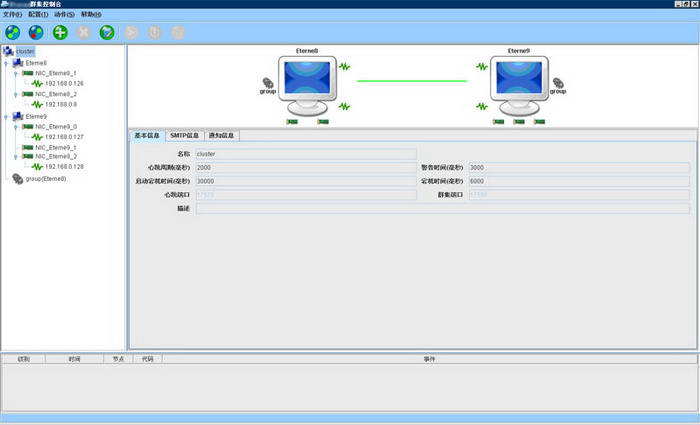This screenshot has height=425, width=700.
Task: Click the group gear icon beside Eterne8
Action: [x=268, y=85]
